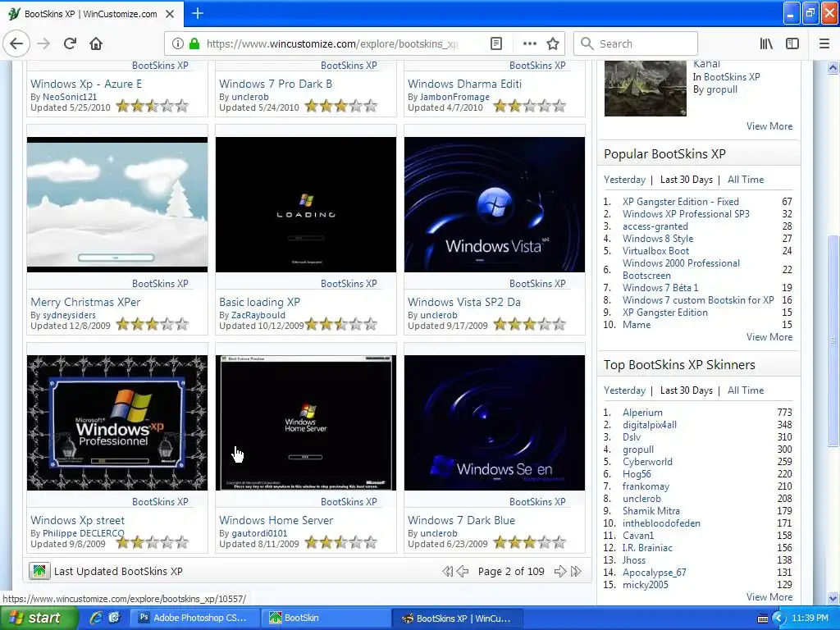Open Windows 7 Béta 1 link

[660, 288]
